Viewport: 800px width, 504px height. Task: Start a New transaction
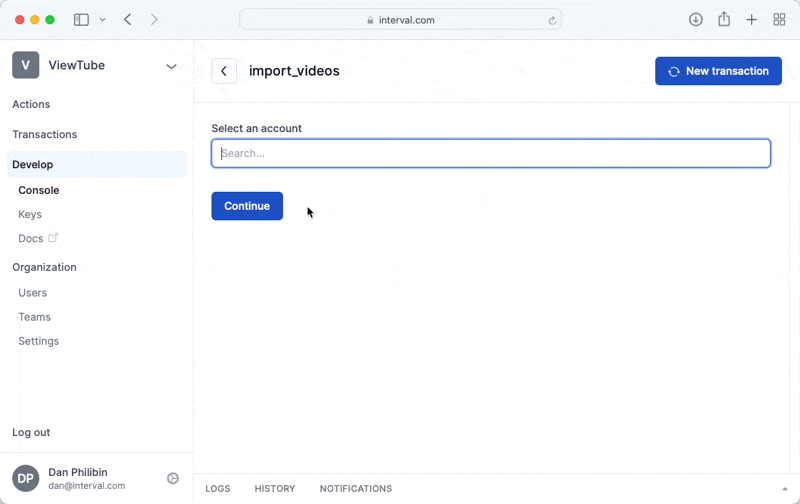coord(718,71)
